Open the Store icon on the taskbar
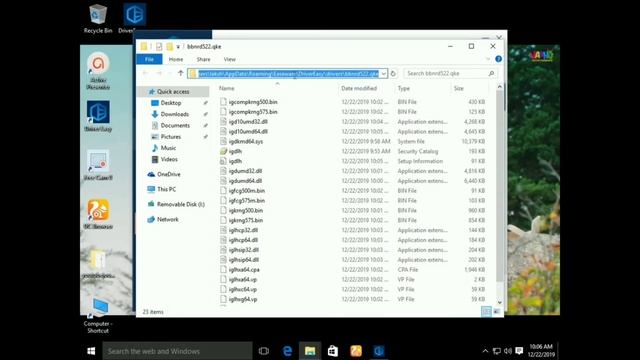 click(x=333, y=351)
